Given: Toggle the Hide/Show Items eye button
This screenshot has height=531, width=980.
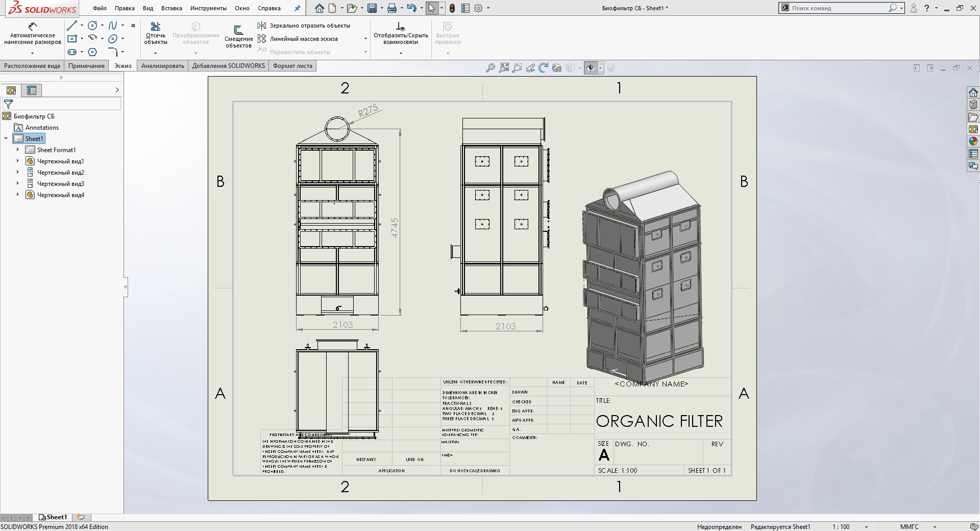Looking at the screenshot, I should 591,68.
